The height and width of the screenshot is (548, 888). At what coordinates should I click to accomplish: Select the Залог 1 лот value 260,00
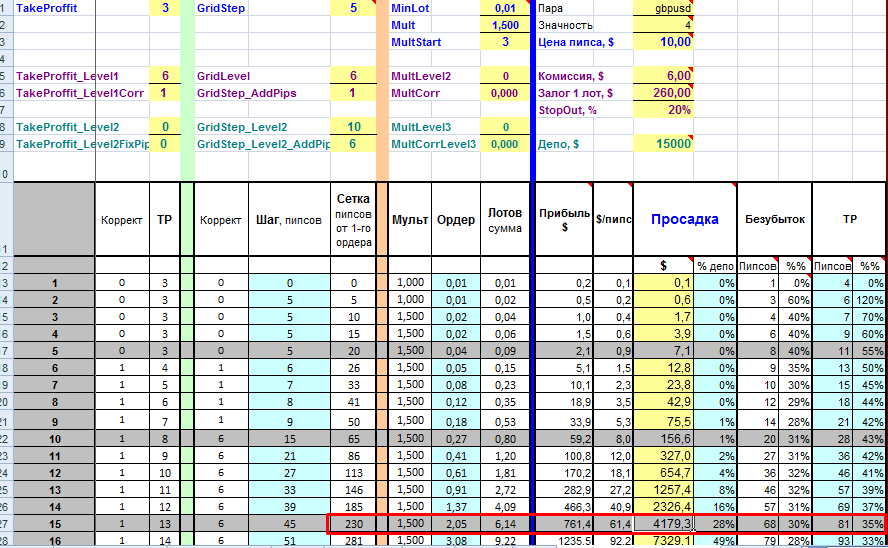pyautogui.click(x=663, y=93)
